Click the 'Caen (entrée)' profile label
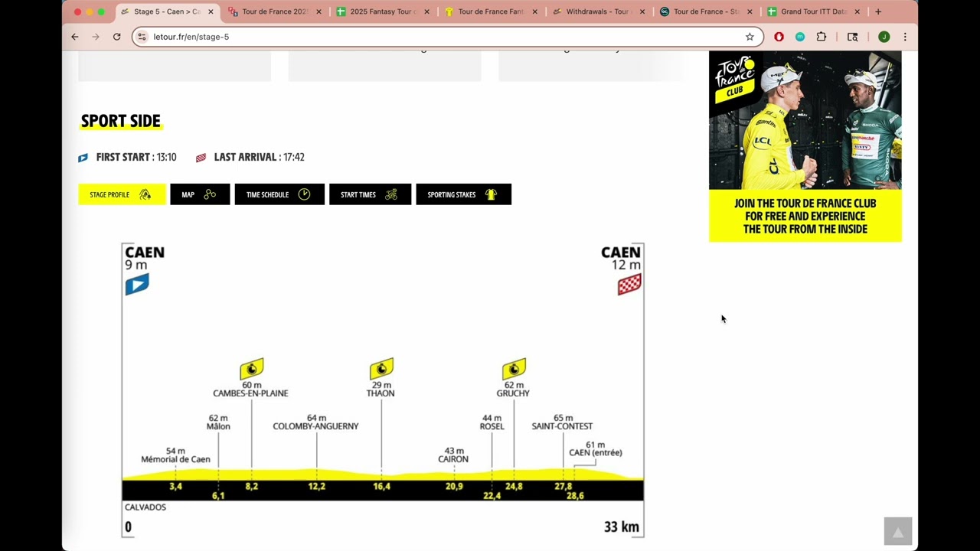980x551 pixels. 595,449
